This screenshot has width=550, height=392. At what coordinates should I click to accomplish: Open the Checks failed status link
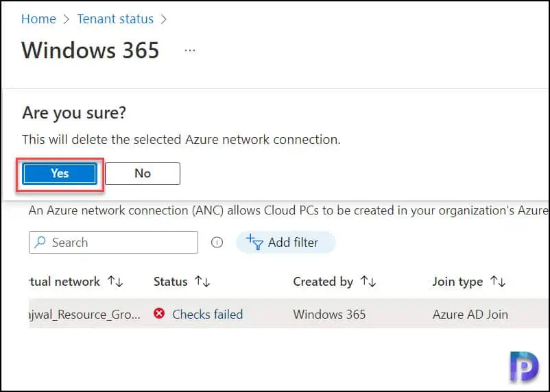(208, 314)
